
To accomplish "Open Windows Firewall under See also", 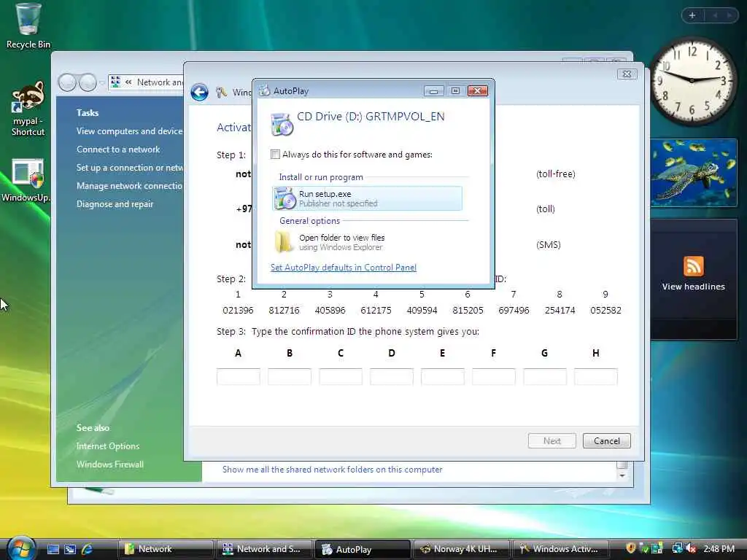I will click(109, 464).
